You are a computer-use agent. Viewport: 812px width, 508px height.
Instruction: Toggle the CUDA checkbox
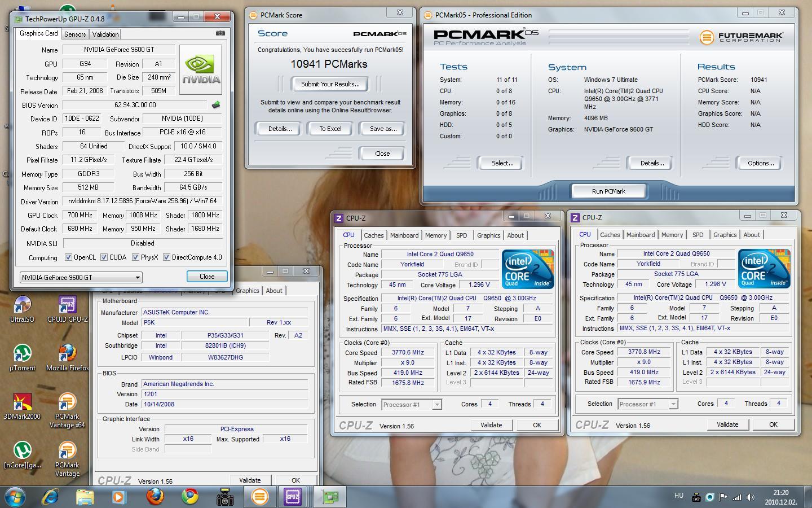click(104, 257)
